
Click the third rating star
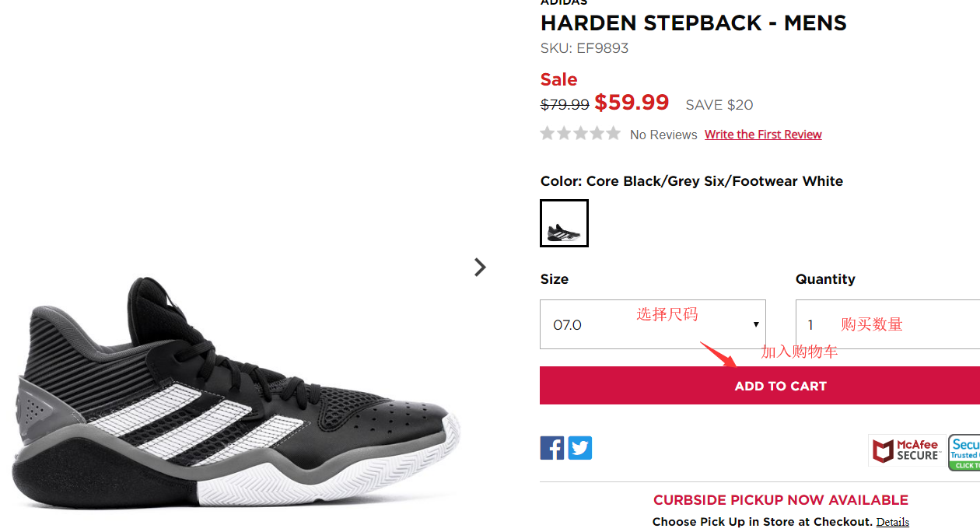580,134
